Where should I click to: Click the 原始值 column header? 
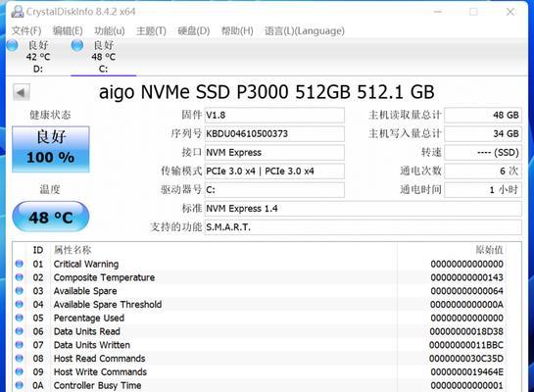[489, 250]
